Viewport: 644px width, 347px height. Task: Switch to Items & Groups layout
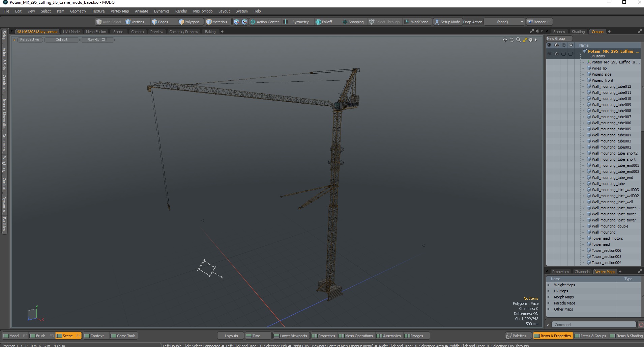pos(591,336)
